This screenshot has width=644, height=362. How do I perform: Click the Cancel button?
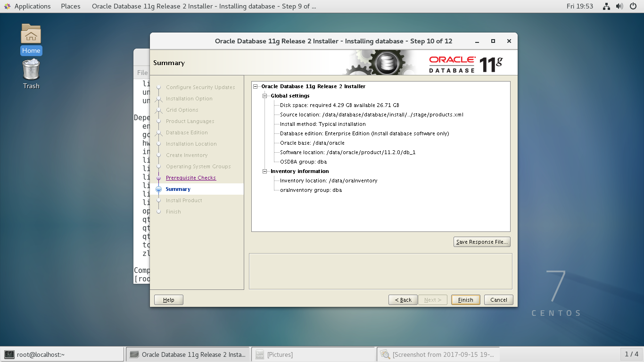(x=499, y=300)
